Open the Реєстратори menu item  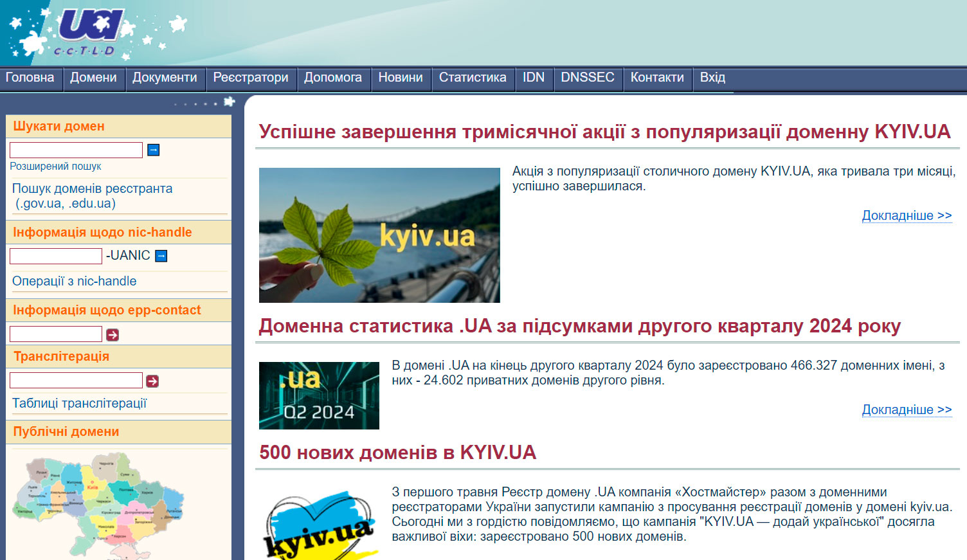251,78
